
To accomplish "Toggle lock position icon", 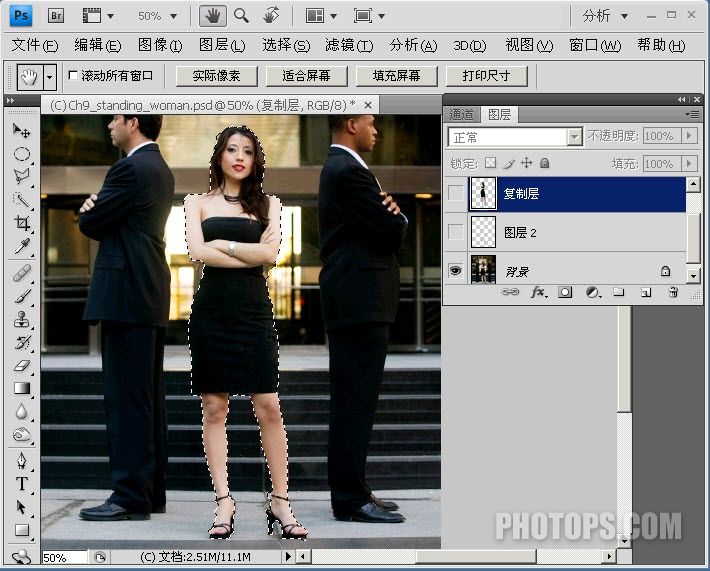I will coord(527,163).
